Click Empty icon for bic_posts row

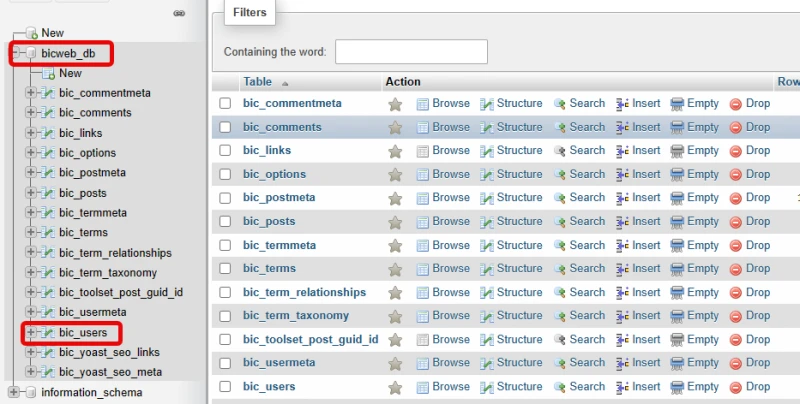677,222
